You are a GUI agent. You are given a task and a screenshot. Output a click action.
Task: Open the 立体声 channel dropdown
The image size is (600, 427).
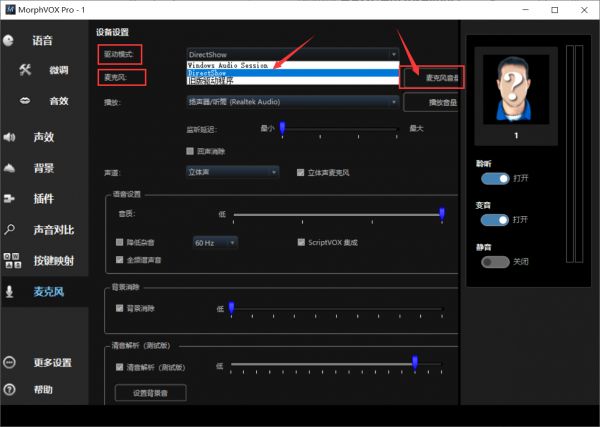click(232, 172)
